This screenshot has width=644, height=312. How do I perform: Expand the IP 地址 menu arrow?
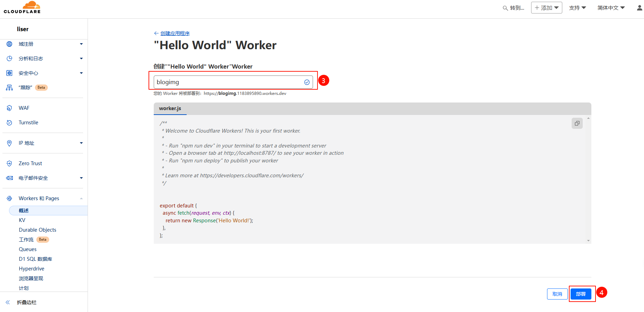[x=81, y=143]
